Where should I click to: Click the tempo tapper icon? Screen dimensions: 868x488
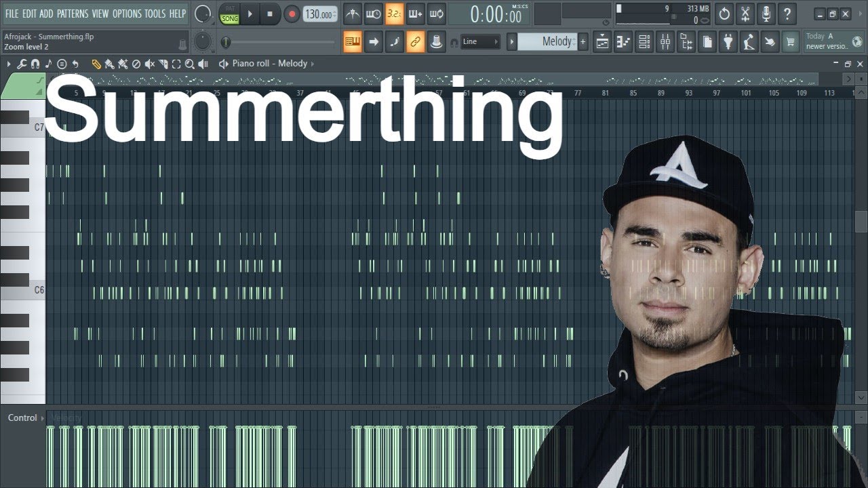click(x=749, y=41)
